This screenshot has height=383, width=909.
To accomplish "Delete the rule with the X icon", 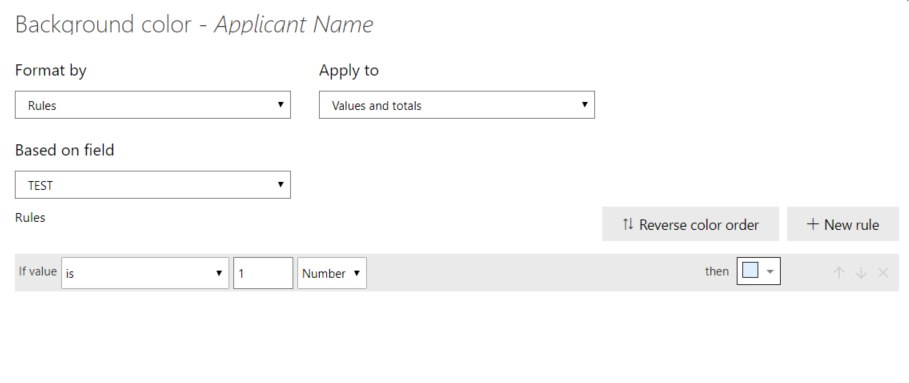I will tap(883, 273).
